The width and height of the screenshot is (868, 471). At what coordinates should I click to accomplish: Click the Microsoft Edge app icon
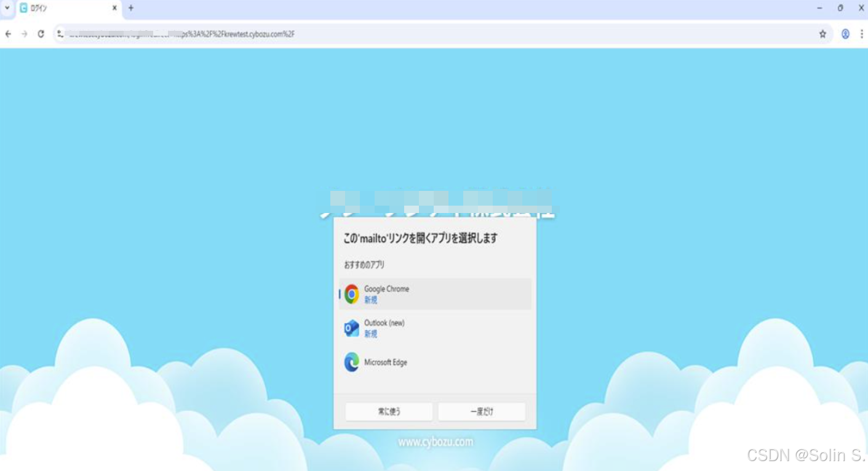(x=352, y=362)
